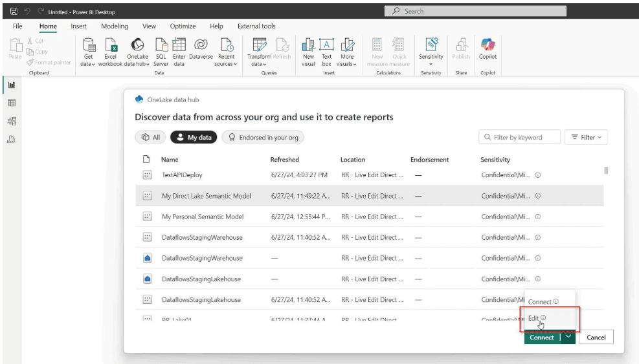
Task: Select the My Direct Lake Semantic Model row
Action: 207,196
